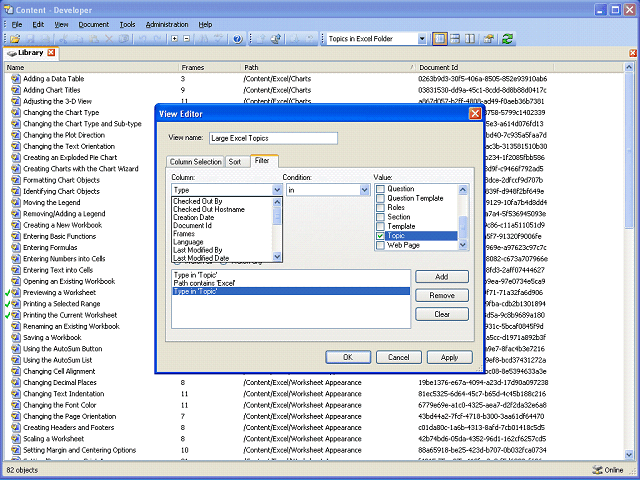Click the Online status icon in status bar
Viewport: 640px width, 480px height.
597,470
